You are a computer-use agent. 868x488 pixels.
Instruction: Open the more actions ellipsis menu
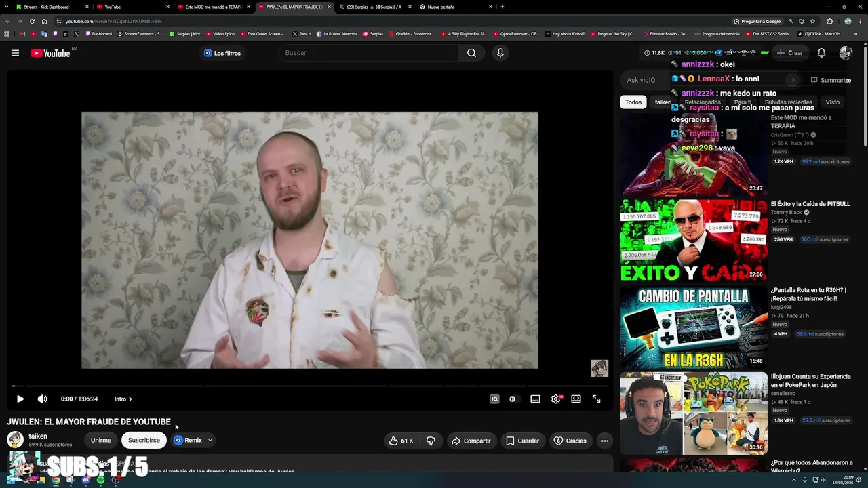pyautogui.click(x=605, y=441)
